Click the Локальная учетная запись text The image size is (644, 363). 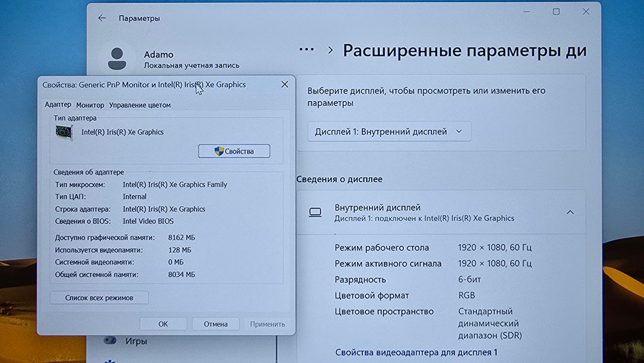pos(192,65)
